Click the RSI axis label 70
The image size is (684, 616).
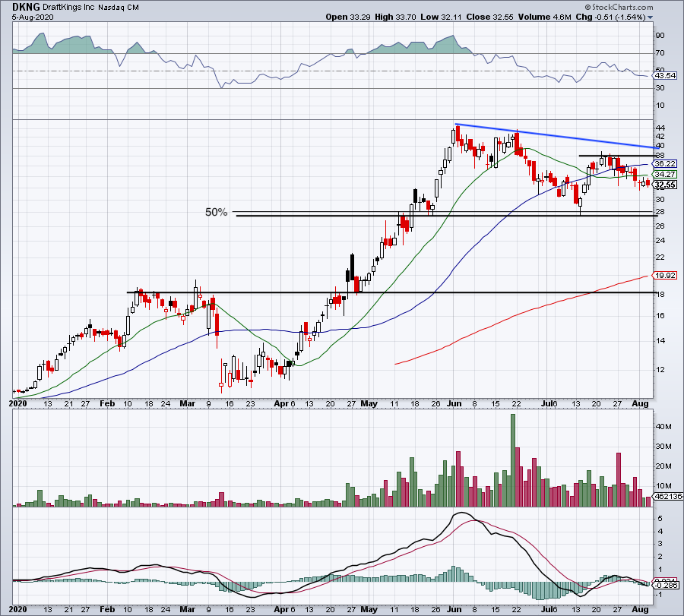(x=660, y=53)
